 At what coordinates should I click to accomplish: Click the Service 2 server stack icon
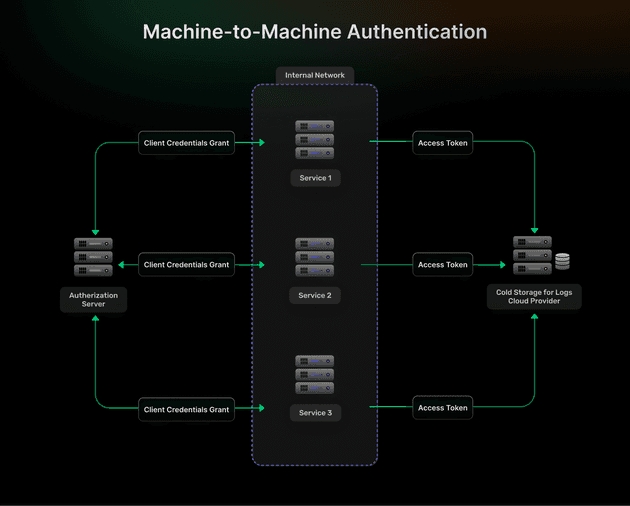point(314,257)
